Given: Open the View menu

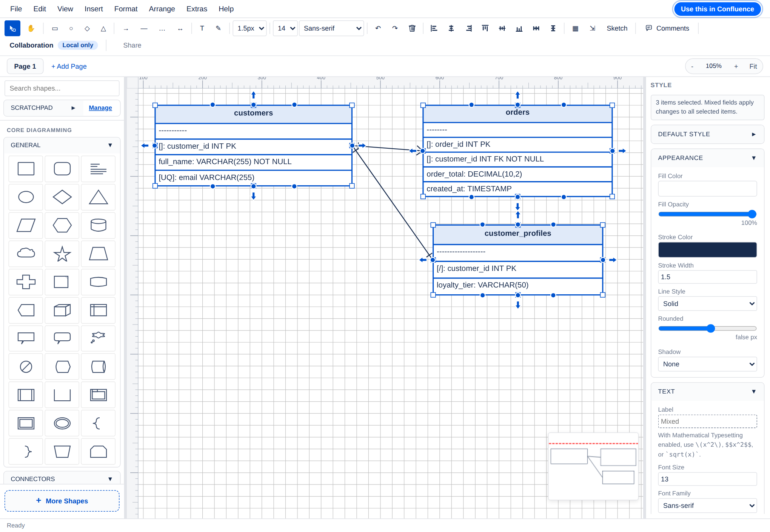Looking at the screenshot, I should coord(65,9).
